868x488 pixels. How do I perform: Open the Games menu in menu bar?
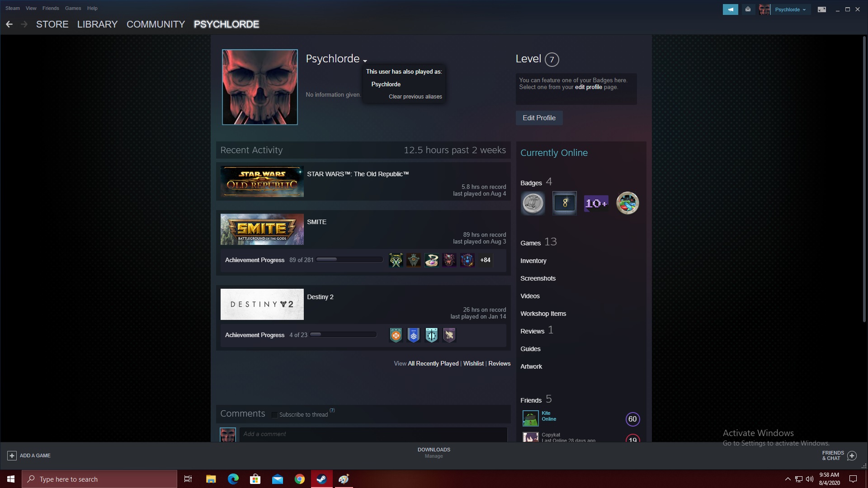pyautogui.click(x=73, y=8)
